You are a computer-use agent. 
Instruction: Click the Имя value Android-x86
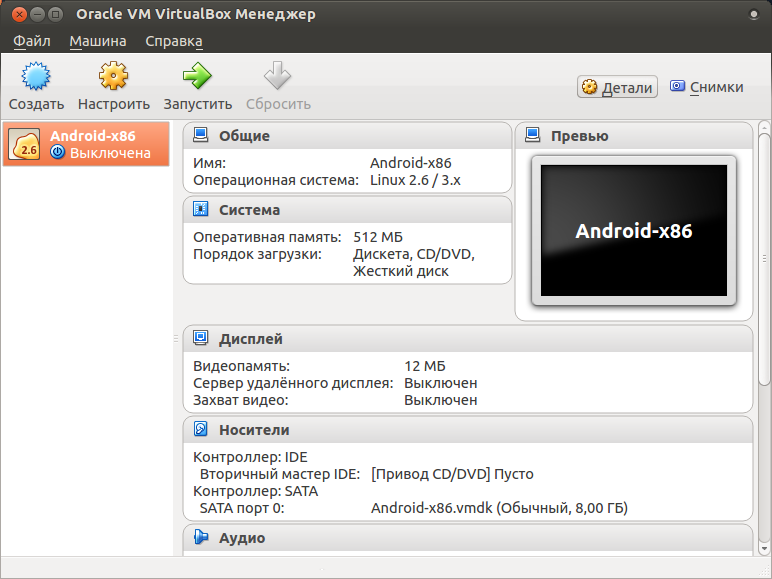point(411,163)
